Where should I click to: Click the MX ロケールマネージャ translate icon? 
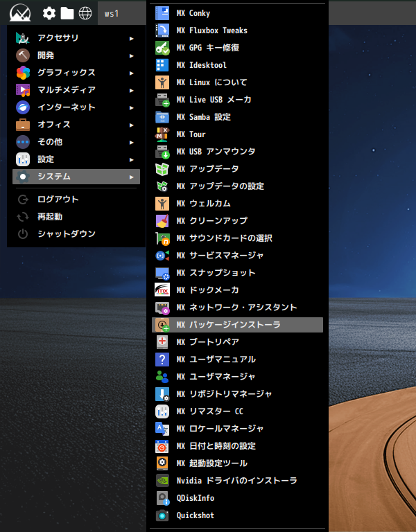pos(162,429)
